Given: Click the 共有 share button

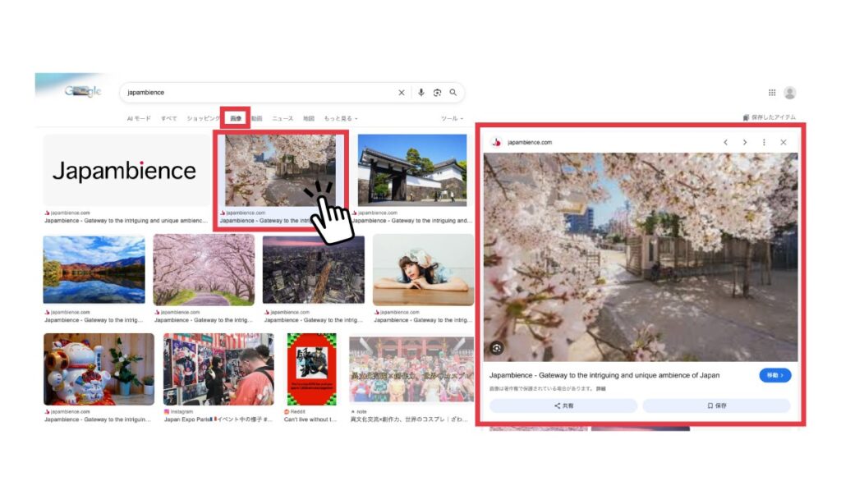Looking at the screenshot, I should tap(563, 405).
